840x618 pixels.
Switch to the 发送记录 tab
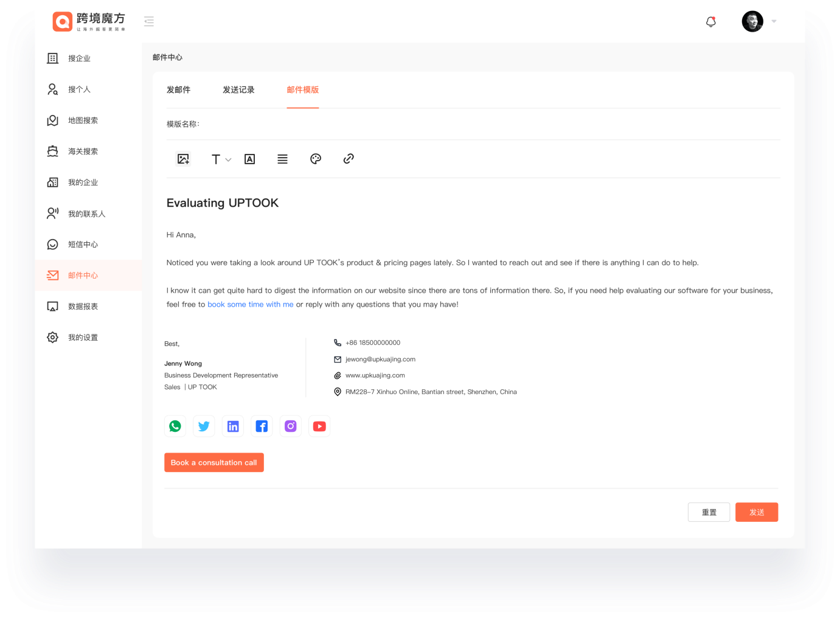238,90
